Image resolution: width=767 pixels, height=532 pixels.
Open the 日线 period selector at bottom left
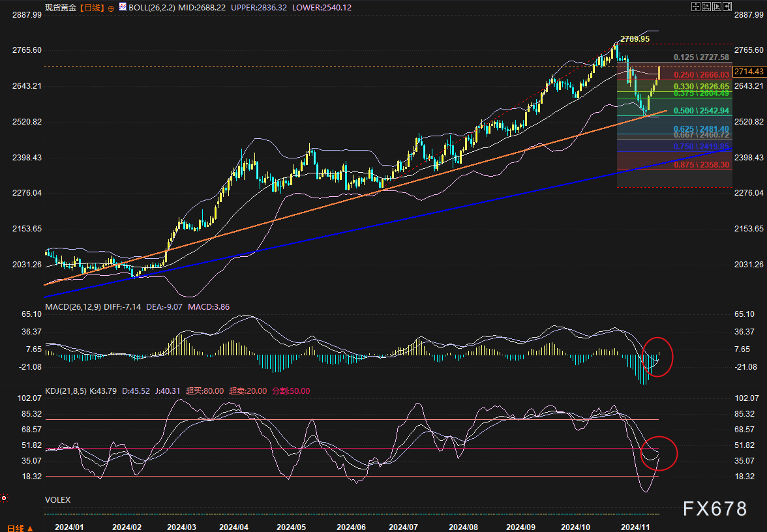[x=16, y=527]
